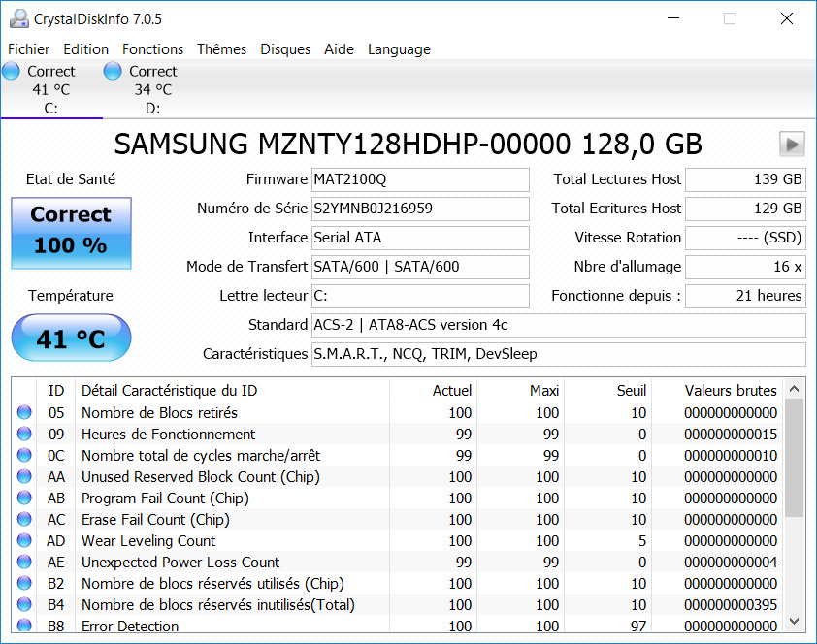Click status orb for Erase Fail Count
This screenshot has width=817, height=644.
[x=24, y=520]
